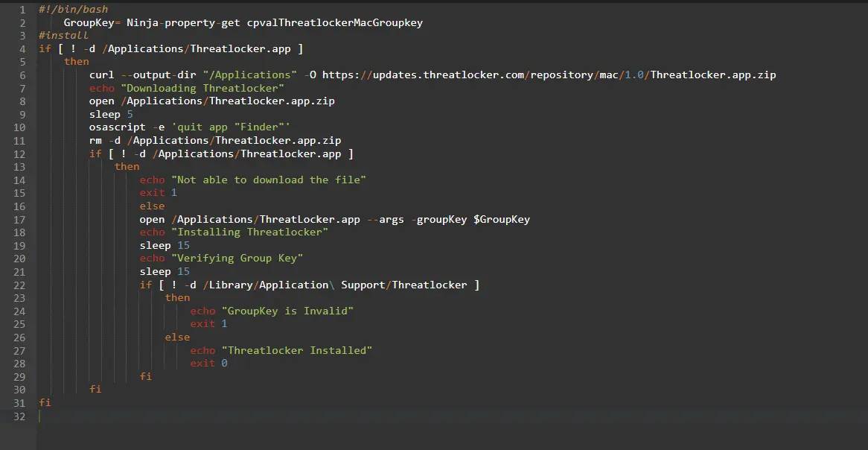Click the "if" keyword on line 22

(146, 285)
